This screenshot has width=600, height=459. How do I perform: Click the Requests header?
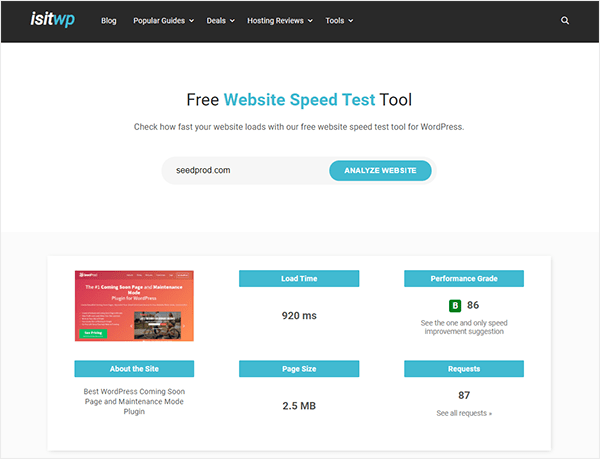pos(464,369)
